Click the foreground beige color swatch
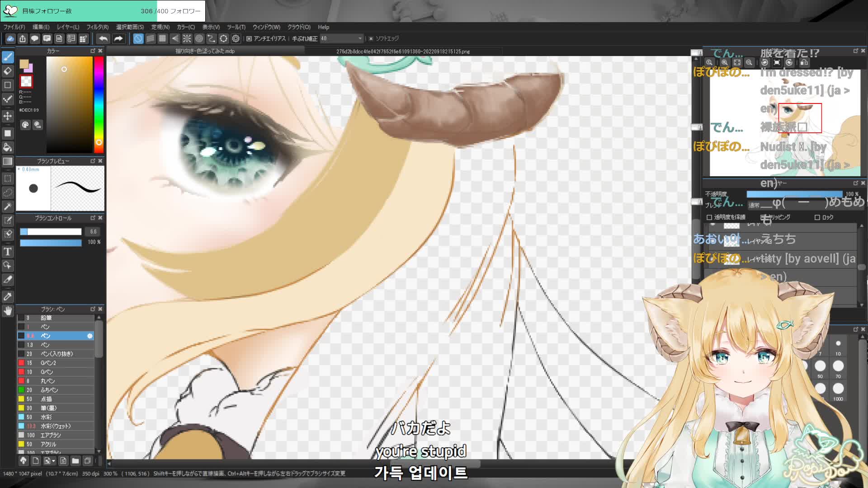Viewport: 868px width, 488px height. 24,64
